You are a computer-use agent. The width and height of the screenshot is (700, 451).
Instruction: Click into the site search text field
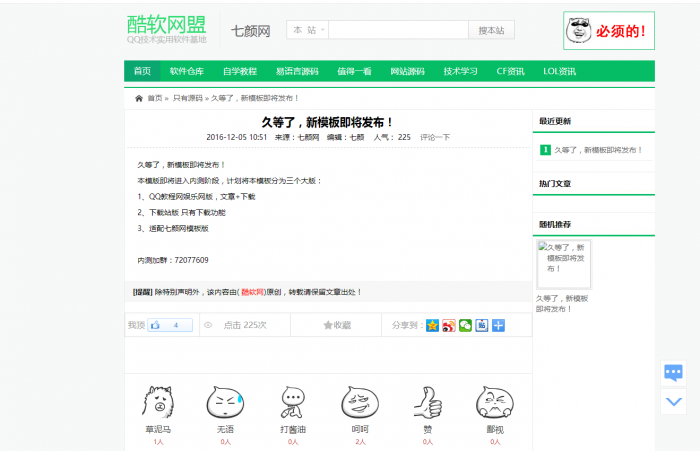(398, 30)
